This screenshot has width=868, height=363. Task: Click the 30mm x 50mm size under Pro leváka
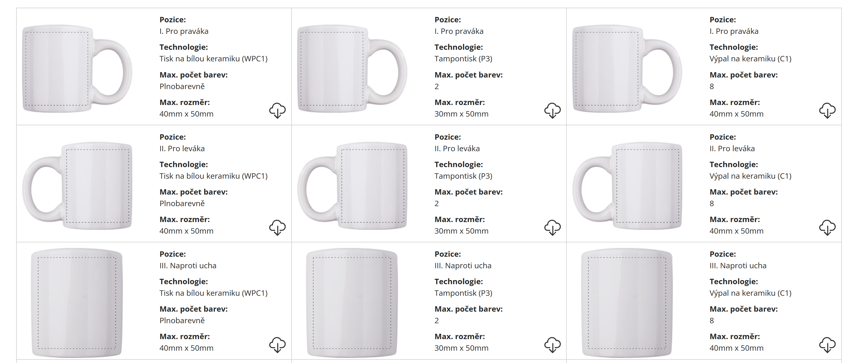tap(461, 231)
